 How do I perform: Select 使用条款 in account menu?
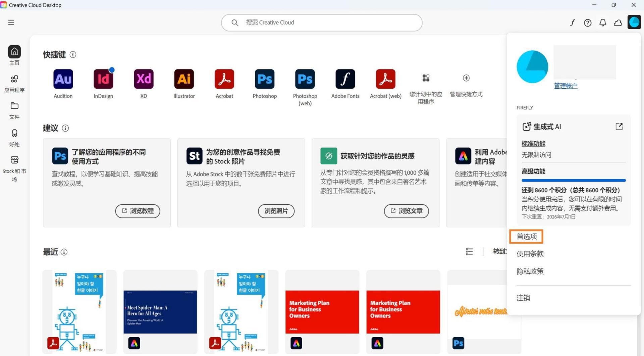click(530, 254)
